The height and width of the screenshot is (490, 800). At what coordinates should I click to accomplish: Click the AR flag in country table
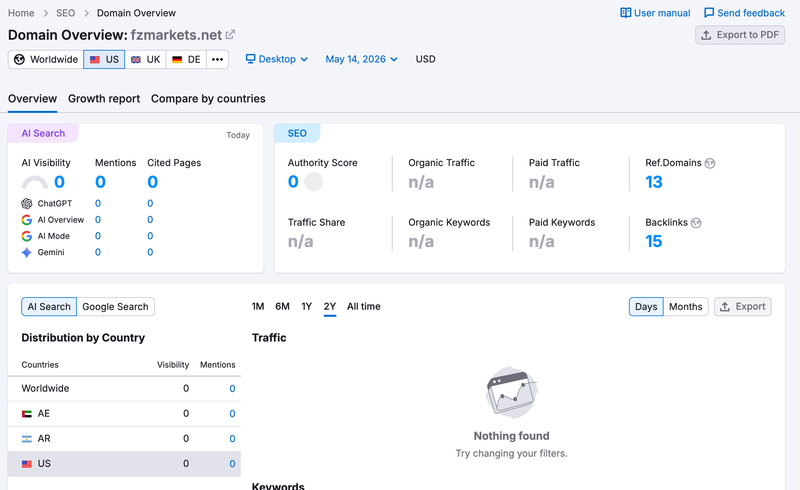27,439
